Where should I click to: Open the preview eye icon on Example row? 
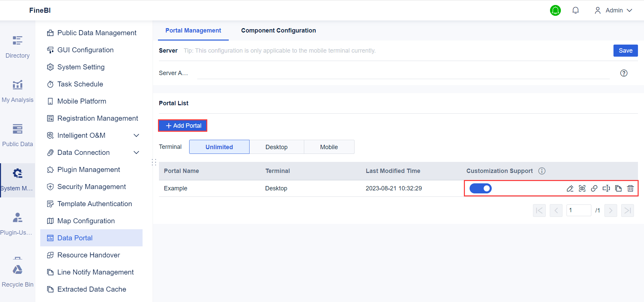point(582,188)
